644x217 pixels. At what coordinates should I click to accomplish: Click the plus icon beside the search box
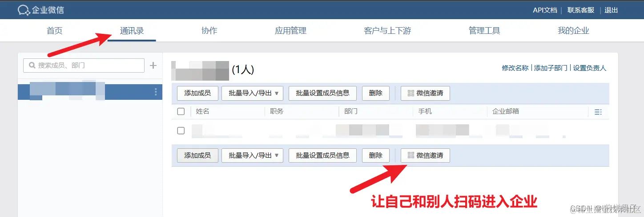coord(153,66)
